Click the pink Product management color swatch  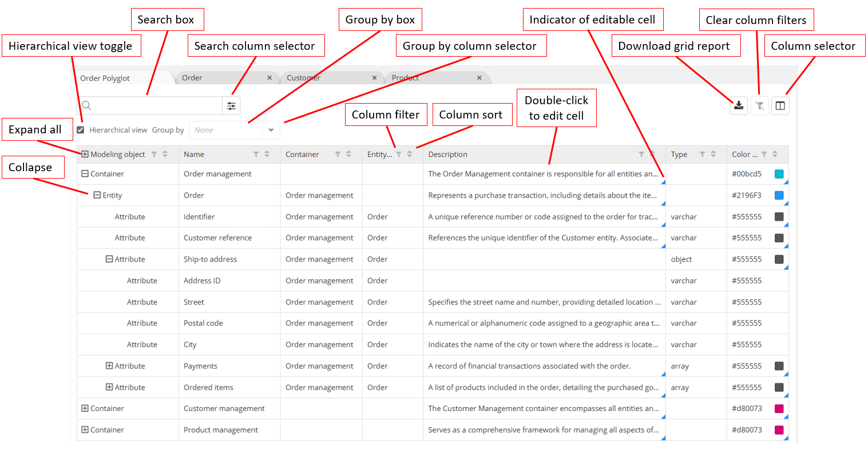(x=779, y=430)
